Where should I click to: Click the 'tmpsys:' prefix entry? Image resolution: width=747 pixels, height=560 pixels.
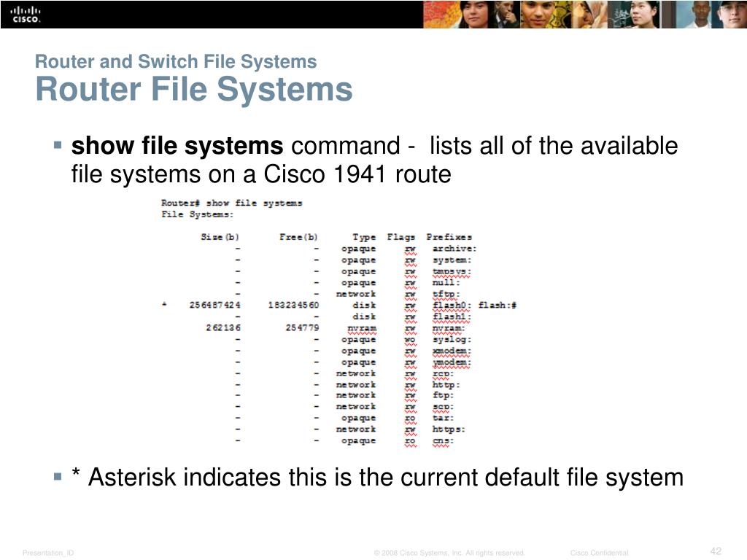point(452,271)
